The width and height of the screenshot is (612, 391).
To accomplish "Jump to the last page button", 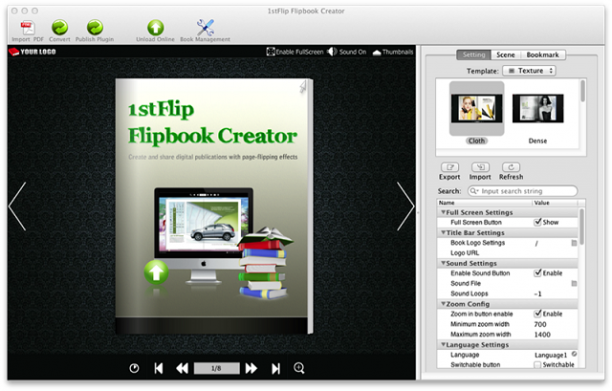I will click(x=276, y=368).
